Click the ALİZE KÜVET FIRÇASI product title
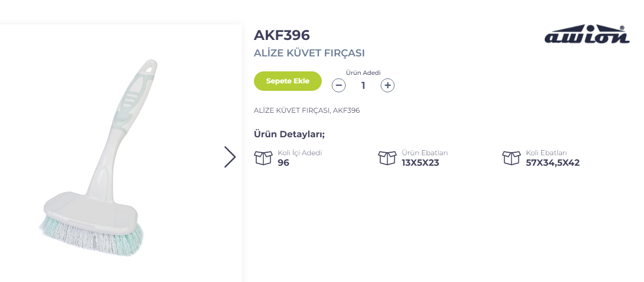 point(309,53)
